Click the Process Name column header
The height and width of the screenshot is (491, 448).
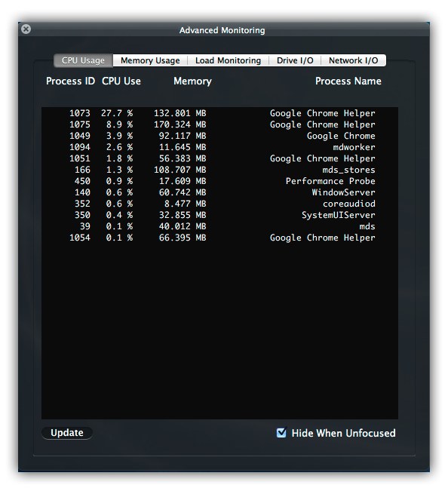[x=348, y=81]
